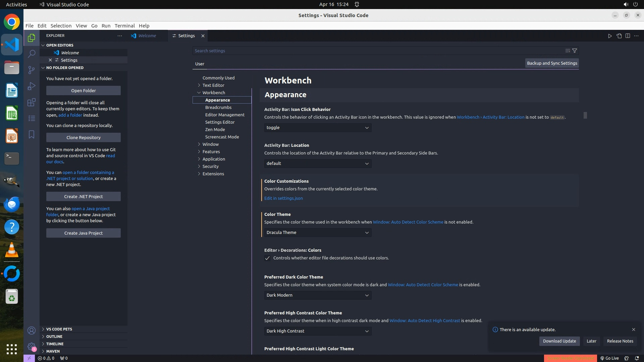The width and height of the screenshot is (644, 362).
Task: Open the Extensions view icon
Action: (32, 102)
